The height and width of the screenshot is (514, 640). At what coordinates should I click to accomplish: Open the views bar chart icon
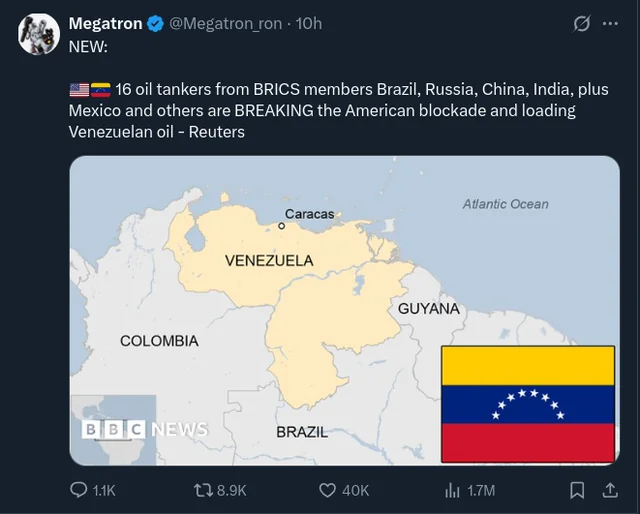click(x=452, y=490)
